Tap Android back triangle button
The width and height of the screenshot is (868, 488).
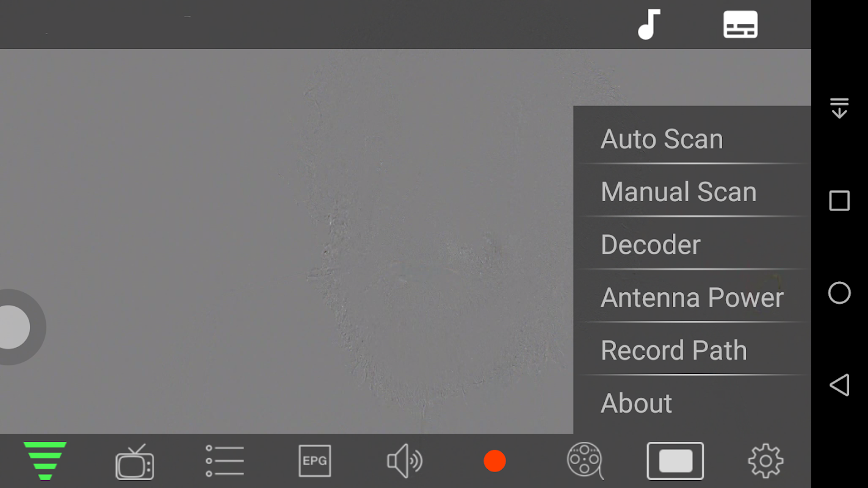point(839,385)
